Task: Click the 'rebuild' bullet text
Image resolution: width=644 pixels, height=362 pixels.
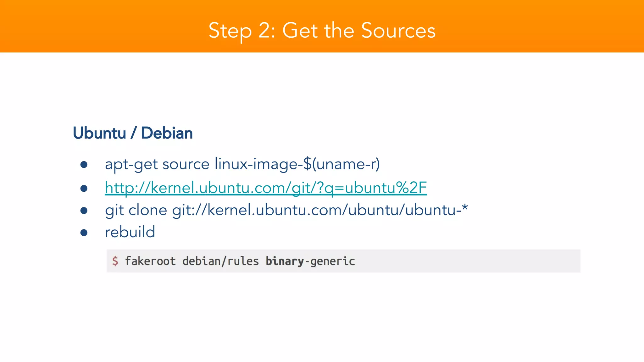Action: click(130, 232)
